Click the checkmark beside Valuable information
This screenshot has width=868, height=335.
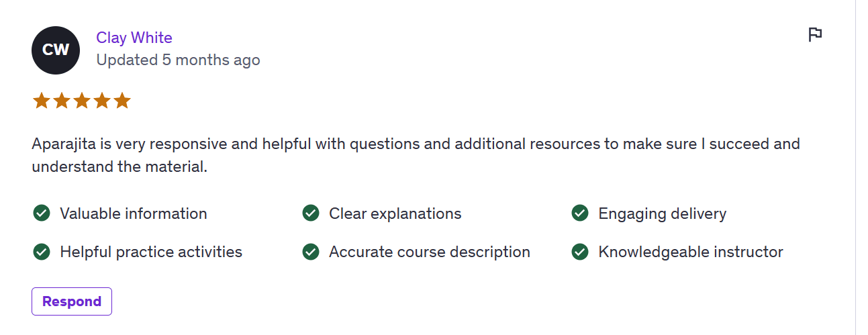pos(42,213)
